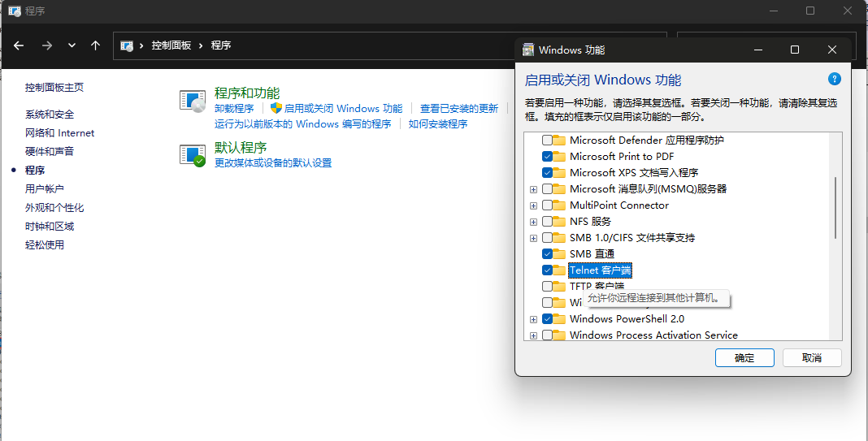Click the Forward arrow in Control Panel
This screenshot has height=441, width=868.
click(x=47, y=45)
